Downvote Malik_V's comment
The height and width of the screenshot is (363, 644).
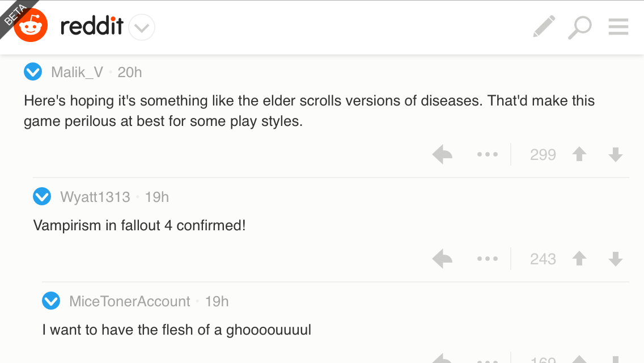coord(615,155)
